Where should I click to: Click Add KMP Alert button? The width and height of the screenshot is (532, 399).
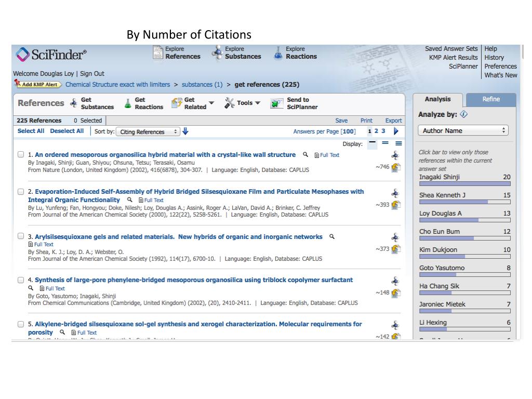[x=37, y=84]
